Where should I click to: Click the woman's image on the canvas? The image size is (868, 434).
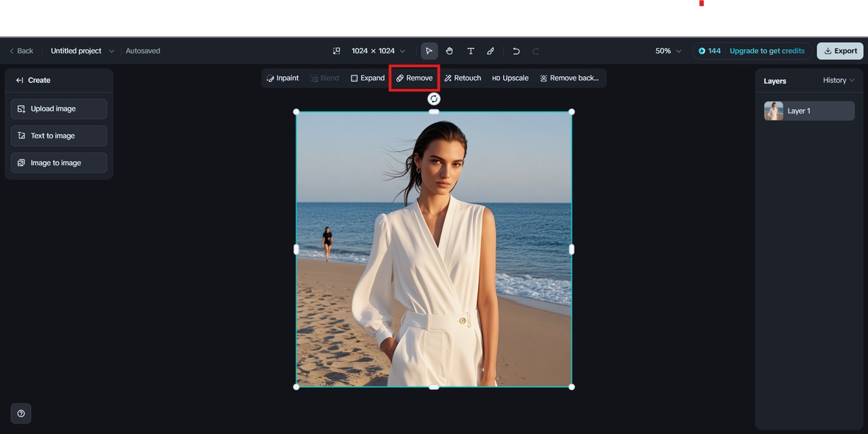point(434,250)
